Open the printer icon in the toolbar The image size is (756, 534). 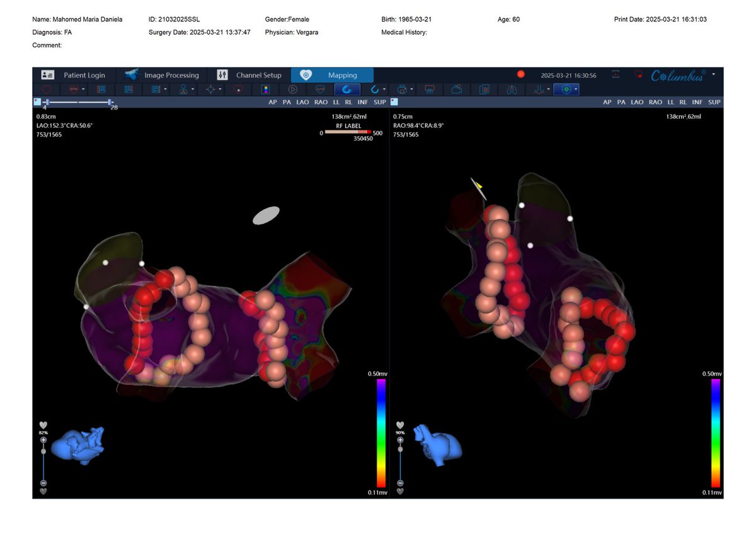pyautogui.click(x=401, y=89)
